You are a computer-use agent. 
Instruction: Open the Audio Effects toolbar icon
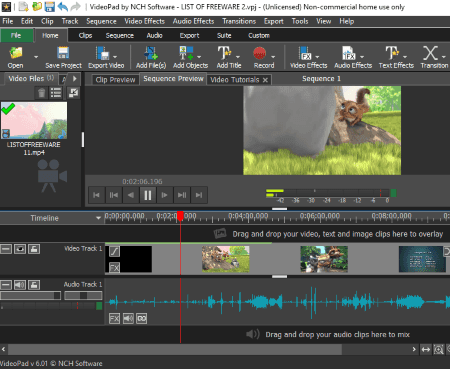point(349,53)
